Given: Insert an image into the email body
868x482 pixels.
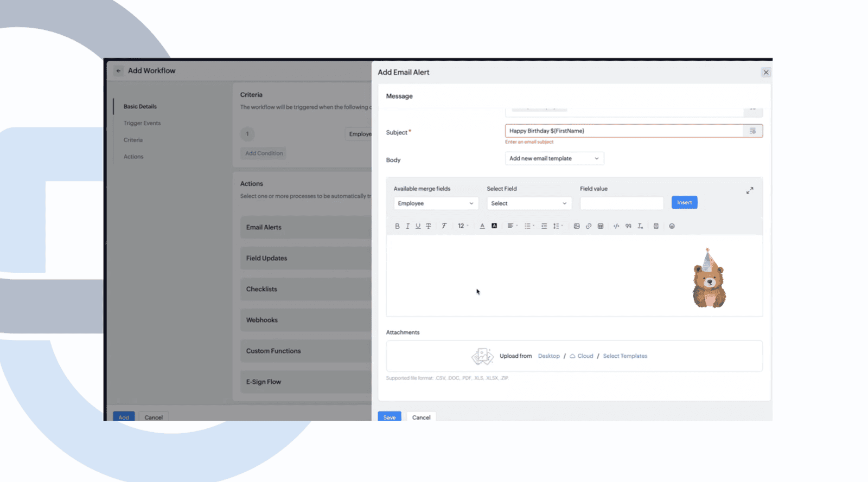Looking at the screenshot, I should pyautogui.click(x=577, y=226).
